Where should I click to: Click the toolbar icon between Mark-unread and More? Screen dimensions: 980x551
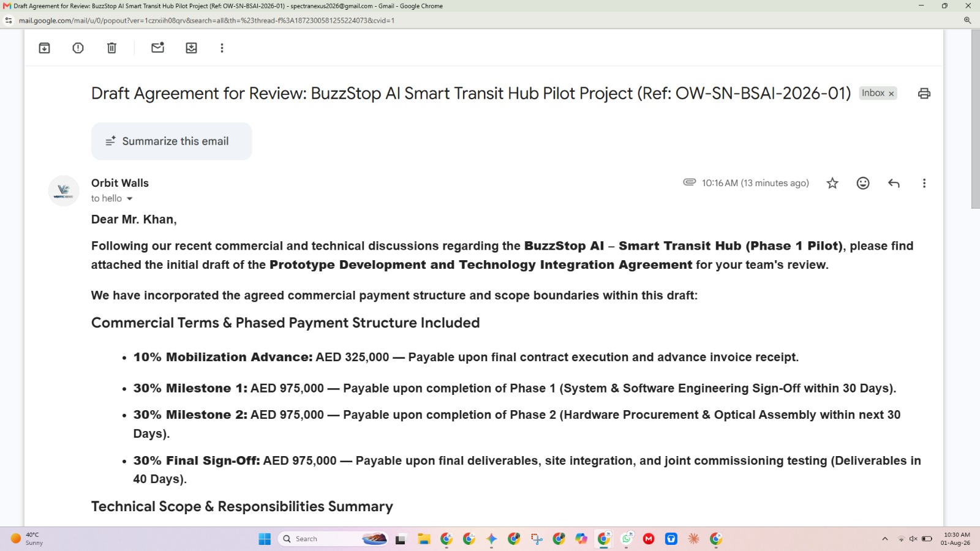[x=191, y=48]
